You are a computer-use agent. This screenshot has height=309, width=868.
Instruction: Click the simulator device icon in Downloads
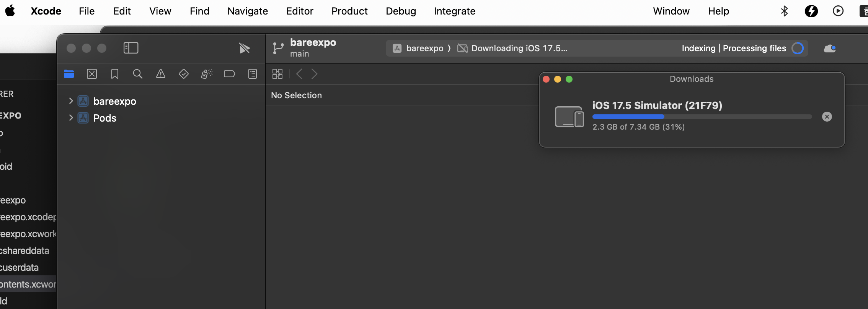(569, 117)
